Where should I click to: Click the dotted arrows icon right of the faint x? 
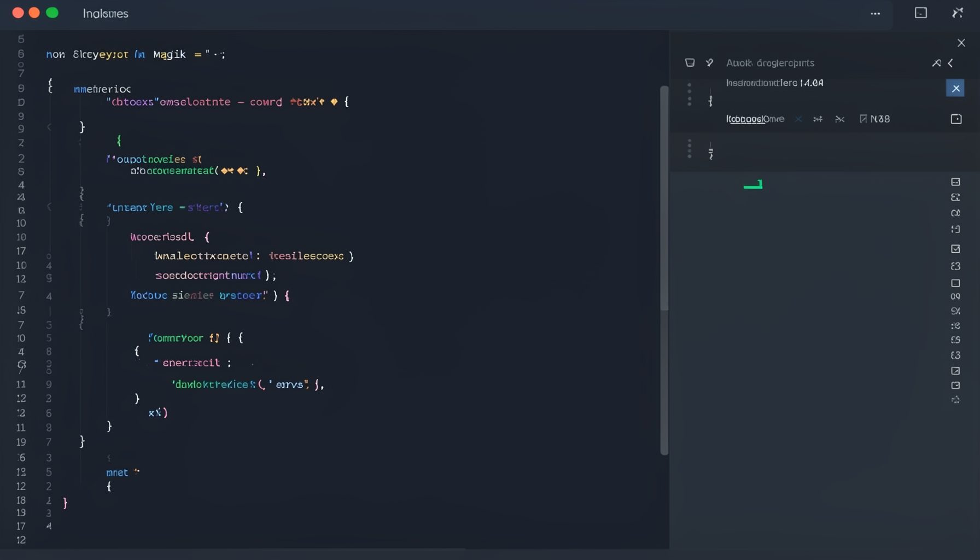click(818, 119)
